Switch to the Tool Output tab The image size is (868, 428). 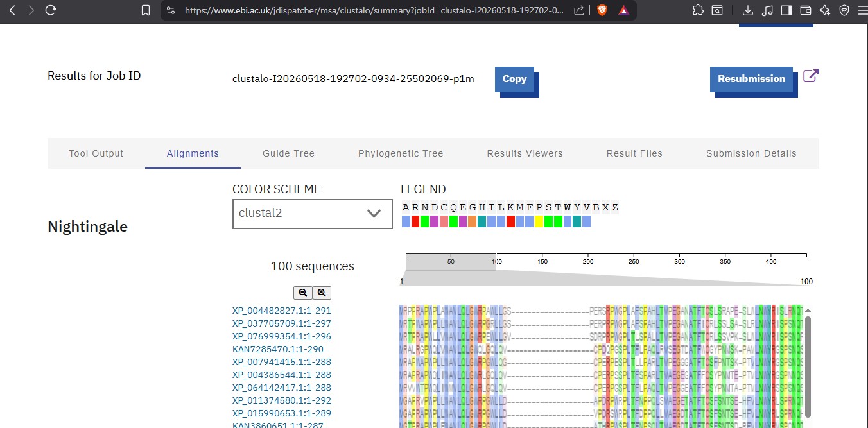tap(96, 153)
